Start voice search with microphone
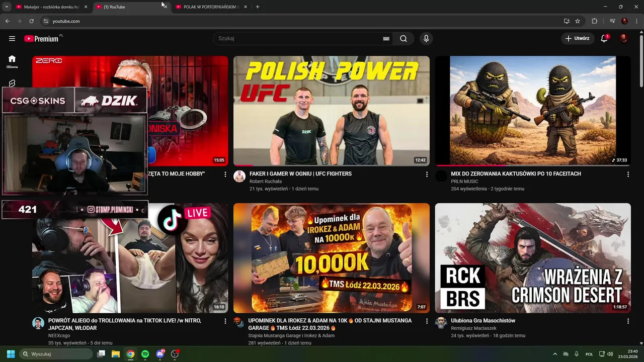The height and width of the screenshot is (362, 644). [426, 38]
